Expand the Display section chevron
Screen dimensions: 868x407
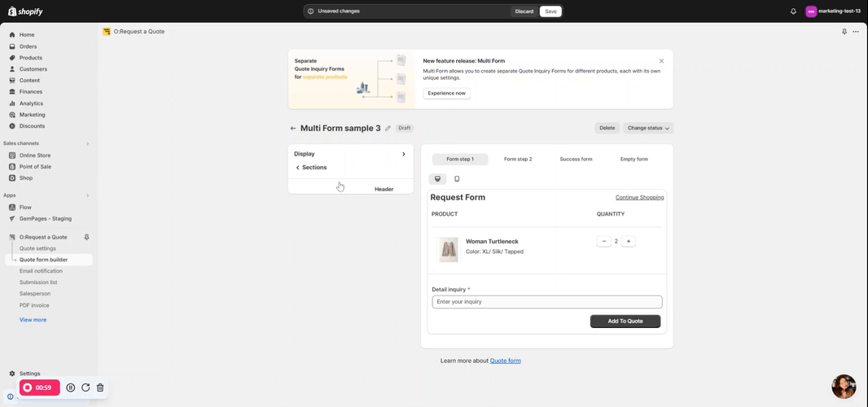403,154
